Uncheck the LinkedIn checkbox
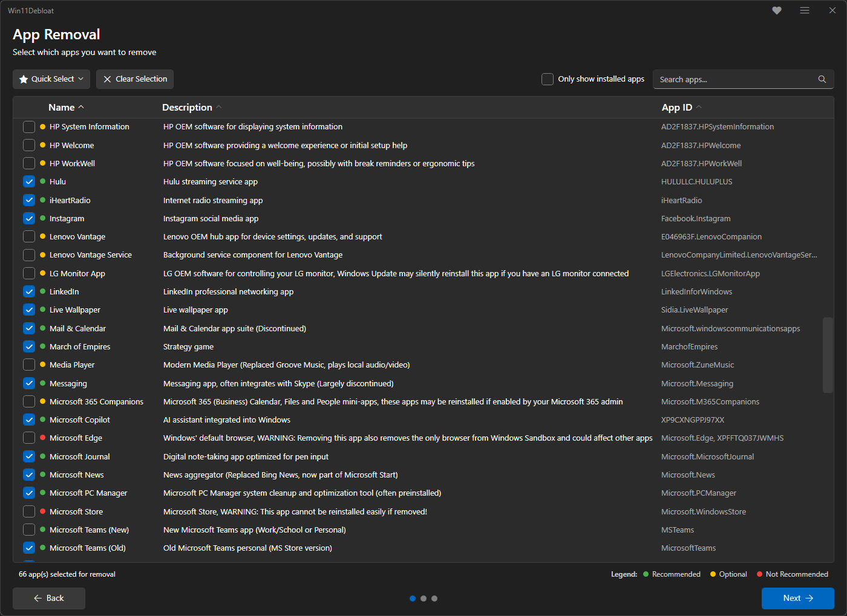 point(29,291)
